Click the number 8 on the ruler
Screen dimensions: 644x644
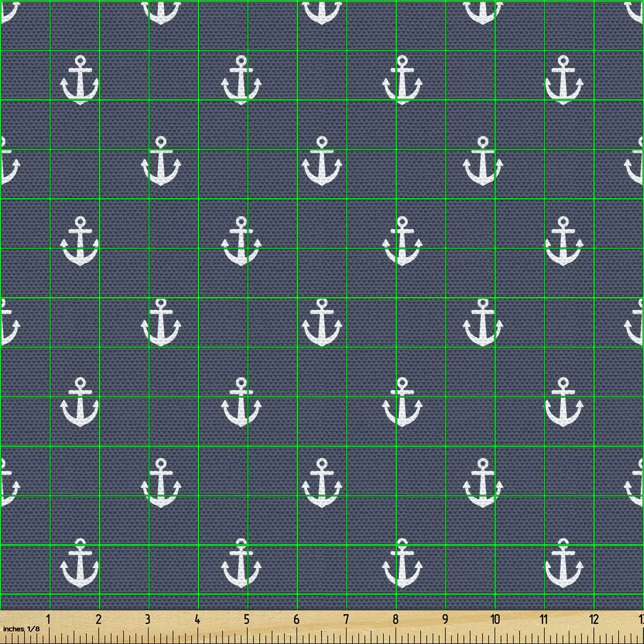click(395, 620)
